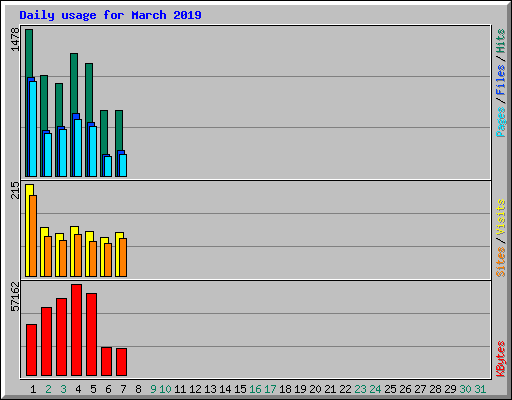Click green day 10 on the x-axis
The height and width of the screenshot is (400, 512).
pos(165,389)
